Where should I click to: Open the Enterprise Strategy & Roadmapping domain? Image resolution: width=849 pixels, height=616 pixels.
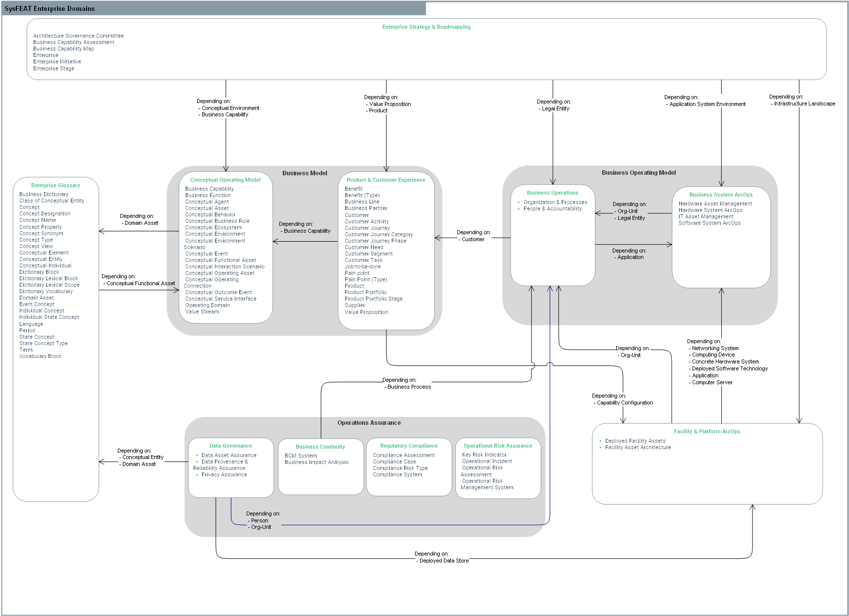[x=426, y=27]
